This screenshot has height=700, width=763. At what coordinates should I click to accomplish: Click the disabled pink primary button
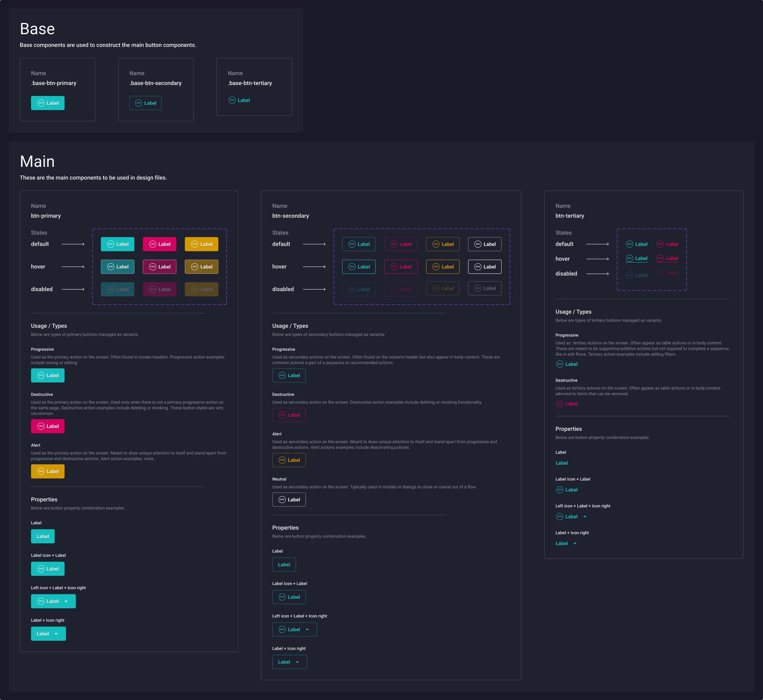(x=159, y=289)
